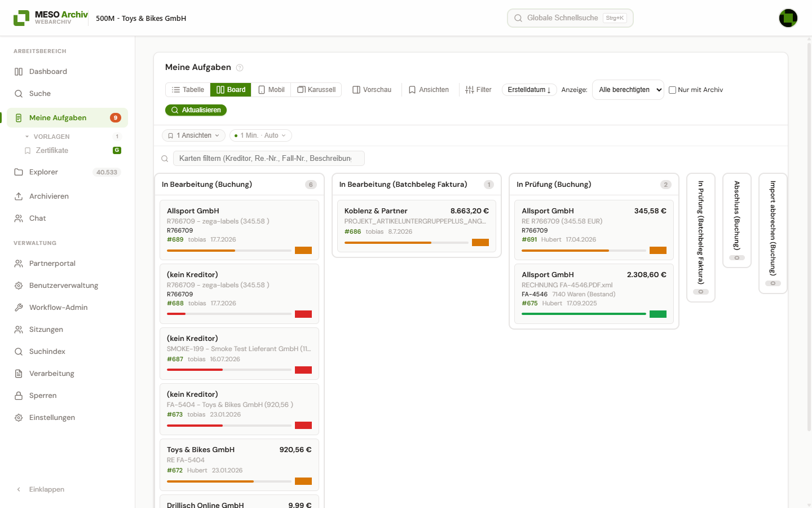Select the Board view tab

(x=231, y=90)
